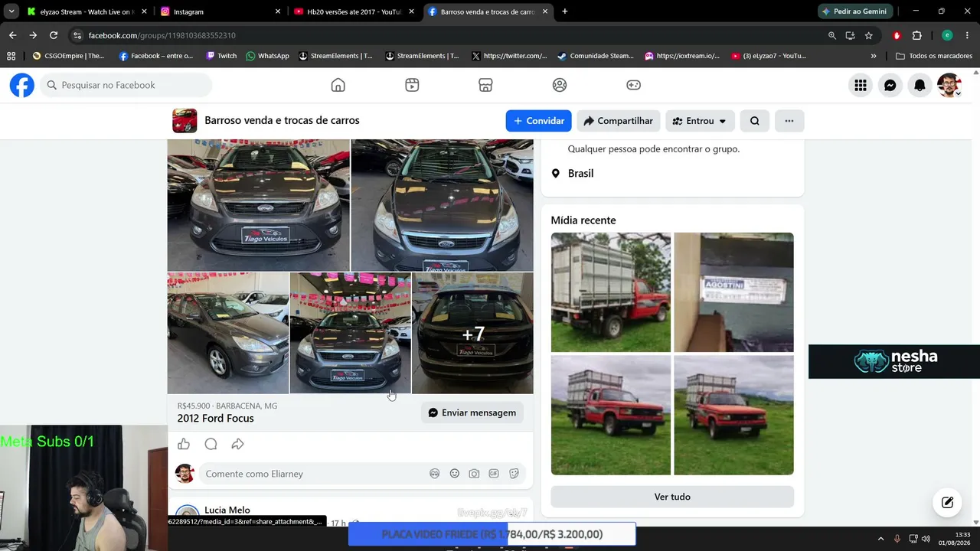Open the bookmarks bar apps grid
Screen dimensions: 980x551
11,56
